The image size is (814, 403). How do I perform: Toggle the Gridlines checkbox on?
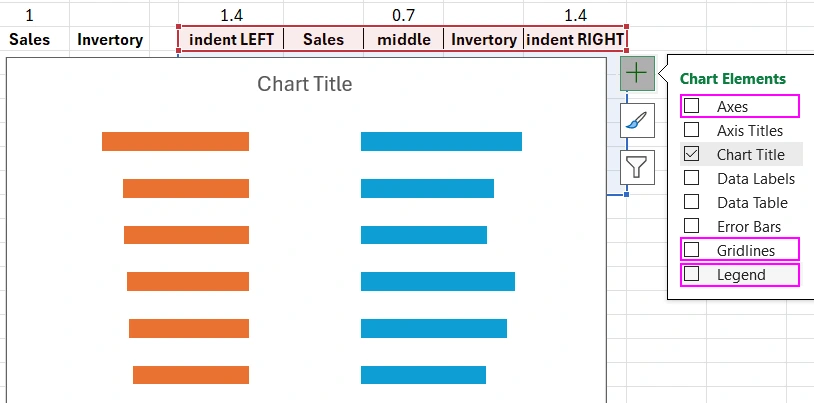point(692,250)
